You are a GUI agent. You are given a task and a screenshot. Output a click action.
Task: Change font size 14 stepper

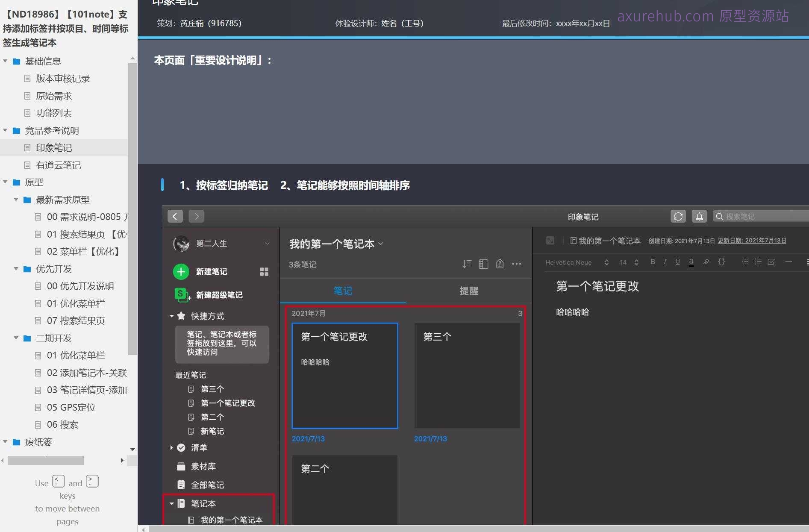(636, 262)
